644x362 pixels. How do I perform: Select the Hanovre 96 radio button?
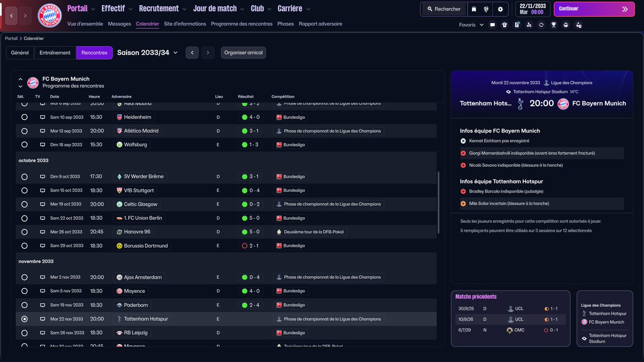[24, 232]
